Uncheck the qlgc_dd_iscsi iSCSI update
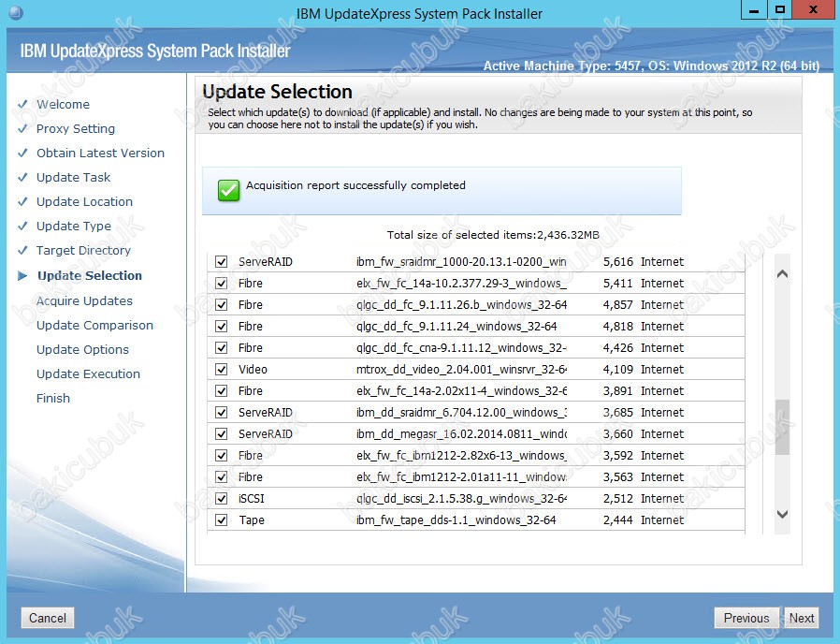The image size is (840, 644). (x=222, y=498)
